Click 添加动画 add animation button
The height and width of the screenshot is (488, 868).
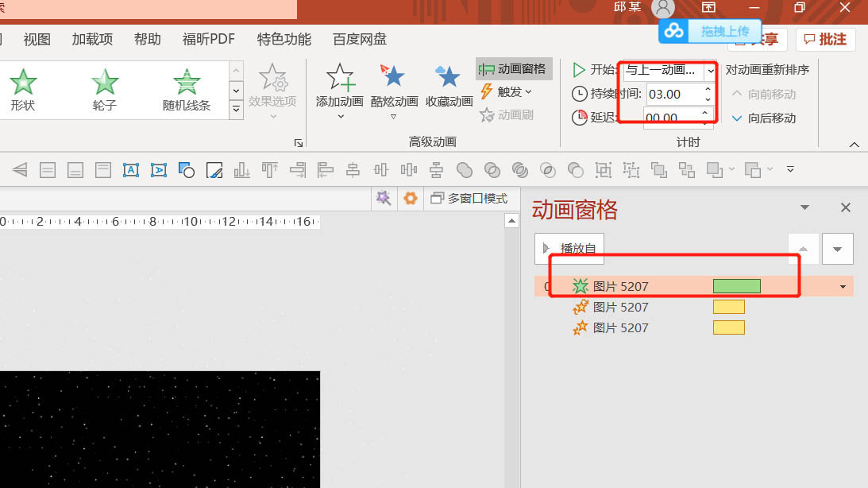[340, 91]
